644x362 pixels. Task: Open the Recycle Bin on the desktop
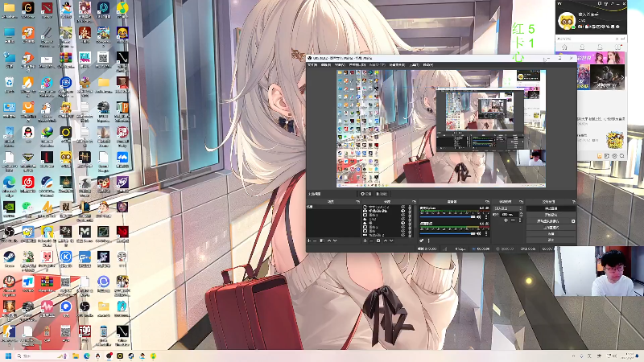tap(9, 82)
